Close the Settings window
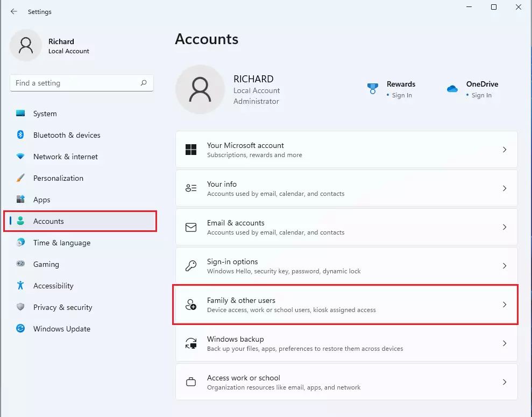Viewport: 532px width, 417px height. point(519,7)
